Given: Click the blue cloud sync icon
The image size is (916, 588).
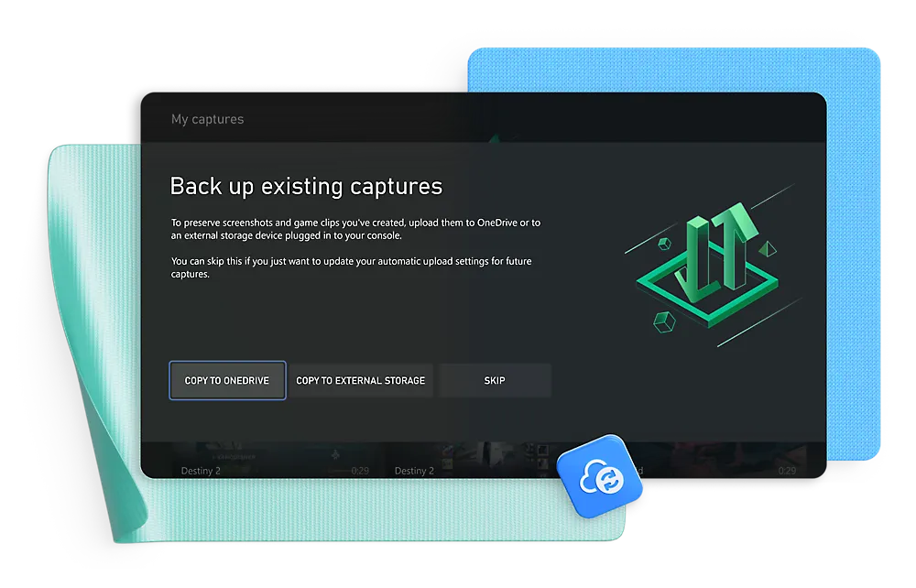Looking at the screenshot, I should (599, 476).
